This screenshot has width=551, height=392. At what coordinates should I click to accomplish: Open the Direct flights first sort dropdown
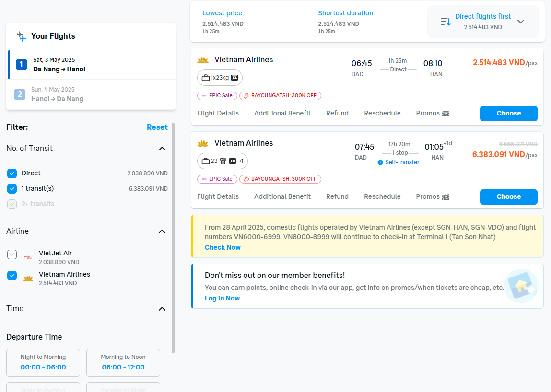tap(520, 22)
